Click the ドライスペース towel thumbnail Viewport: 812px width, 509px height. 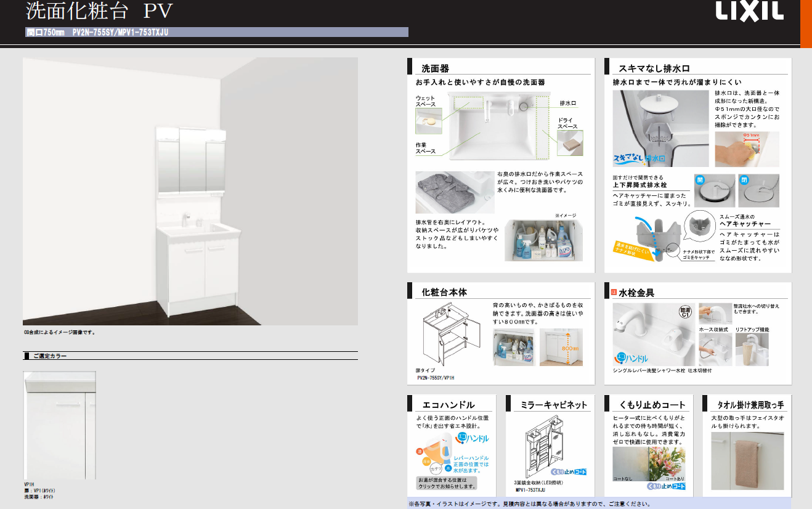pos(569,143)
